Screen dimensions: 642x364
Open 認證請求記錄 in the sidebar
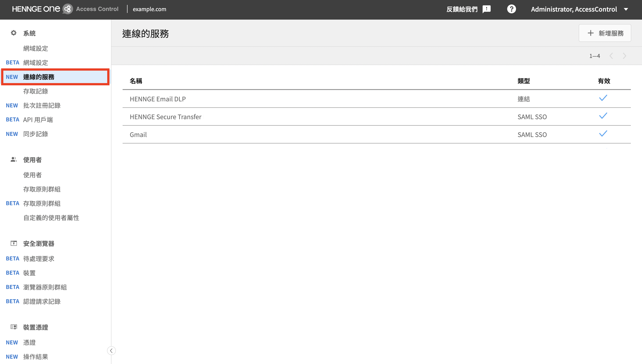(42, 301)
